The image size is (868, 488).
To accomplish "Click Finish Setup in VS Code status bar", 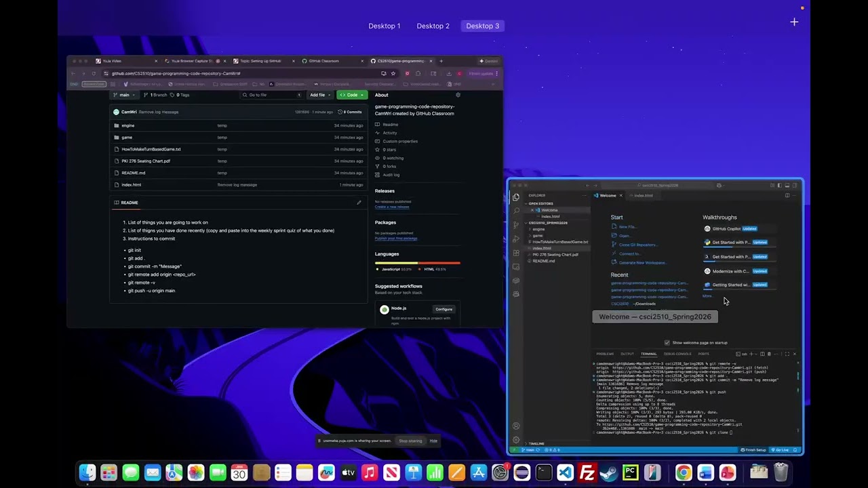I will click(x=753, y=450).
